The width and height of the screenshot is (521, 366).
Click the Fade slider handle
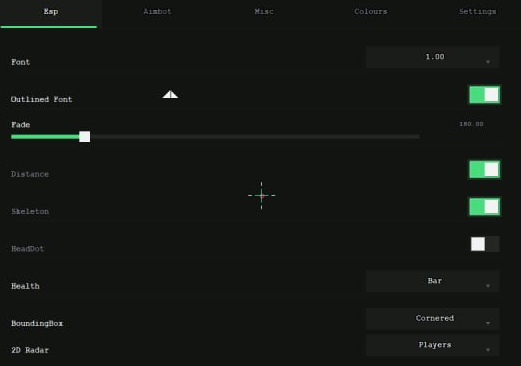pyautogui.click(x=85, y=137)
